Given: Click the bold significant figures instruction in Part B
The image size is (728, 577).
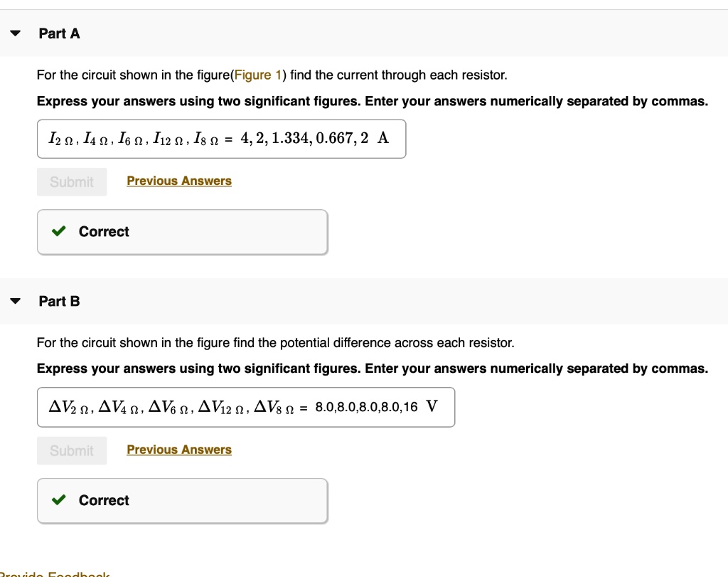Looking at the screenshot, I should tap(372, 369).
